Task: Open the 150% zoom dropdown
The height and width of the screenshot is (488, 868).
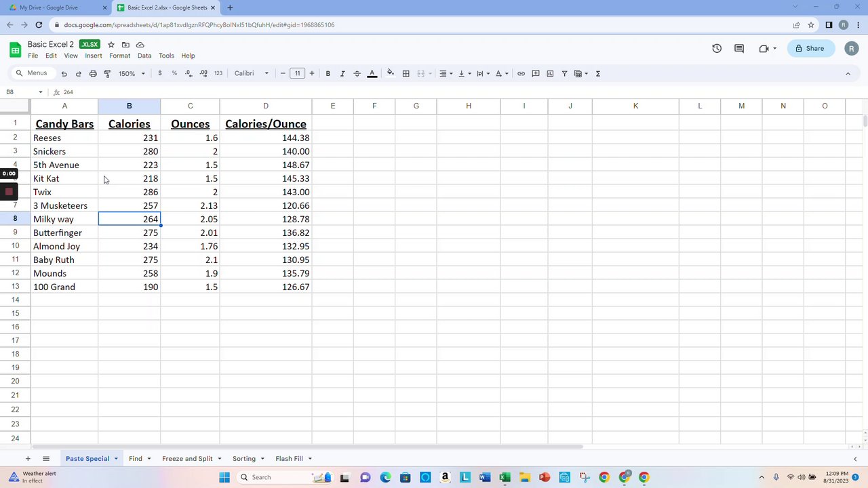Action: click(x=132, y=73)
